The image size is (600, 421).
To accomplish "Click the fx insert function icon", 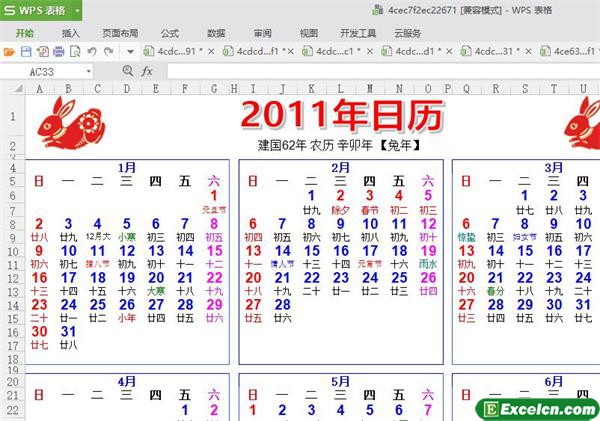I will coord(147,71).
